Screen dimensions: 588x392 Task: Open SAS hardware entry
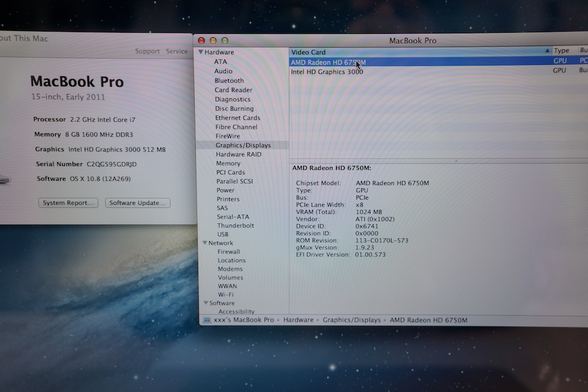[222, 208]
